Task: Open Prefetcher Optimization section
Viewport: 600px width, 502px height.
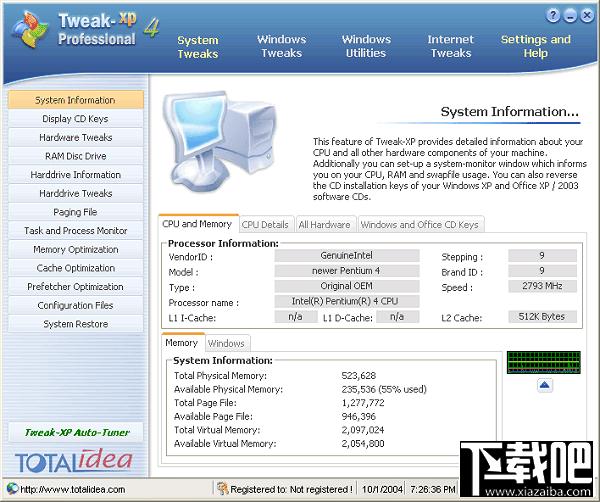Action: click(x=75, y=287)
